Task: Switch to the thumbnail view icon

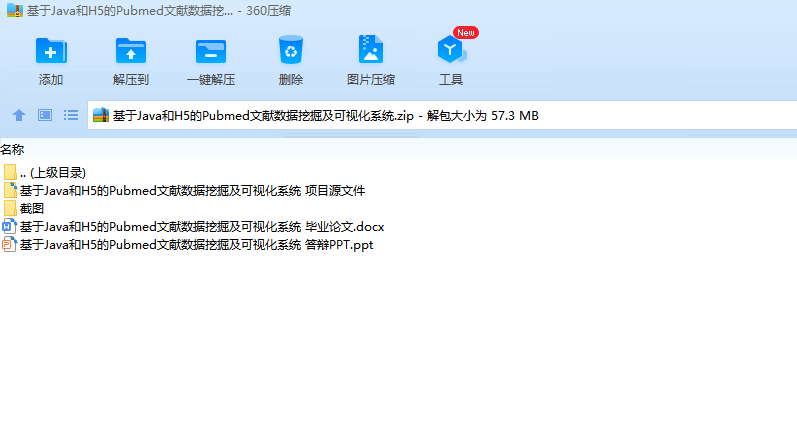Action: (x=45, y=115)
